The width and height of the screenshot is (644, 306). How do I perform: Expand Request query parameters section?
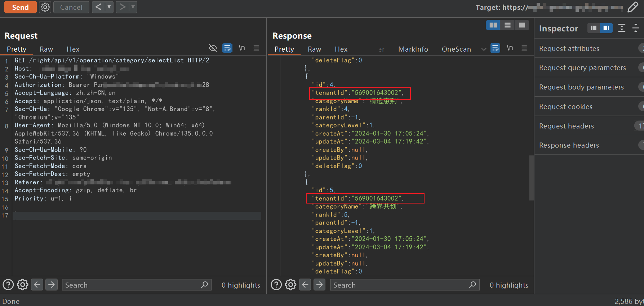(589, 67)
